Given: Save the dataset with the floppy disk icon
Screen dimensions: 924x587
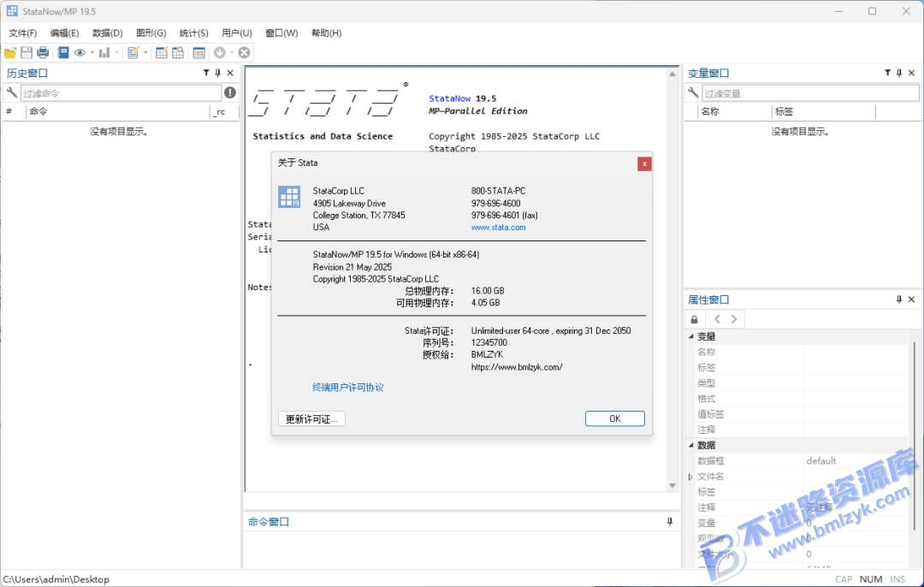Looking at the screenshot, I should (27, 52).
